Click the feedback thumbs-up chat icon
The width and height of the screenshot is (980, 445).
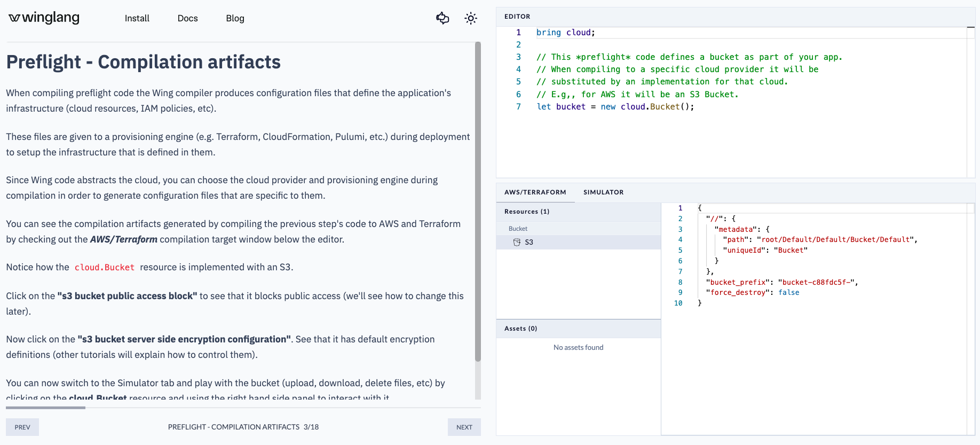442,18
